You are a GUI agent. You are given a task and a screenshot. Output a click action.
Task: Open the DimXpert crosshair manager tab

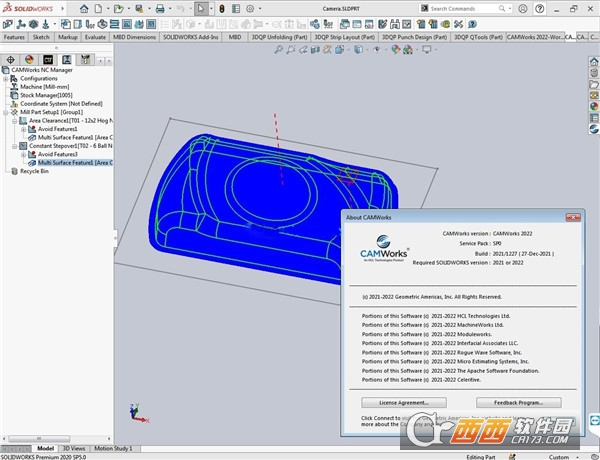10,59
